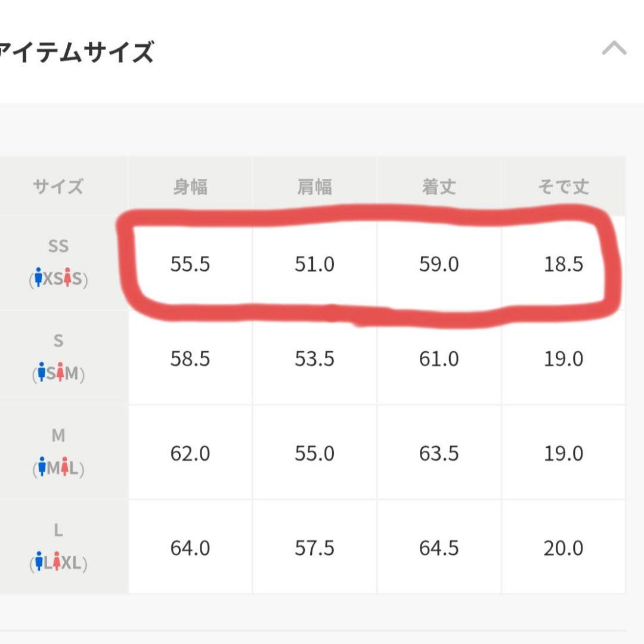Click the red female icon in L row
This screenshot has width=644, height=644.
[57, 561]
